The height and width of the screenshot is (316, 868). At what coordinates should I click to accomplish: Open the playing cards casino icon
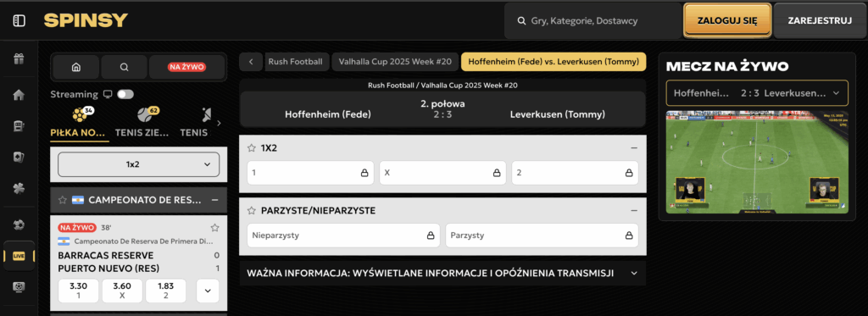pos(19,158)
